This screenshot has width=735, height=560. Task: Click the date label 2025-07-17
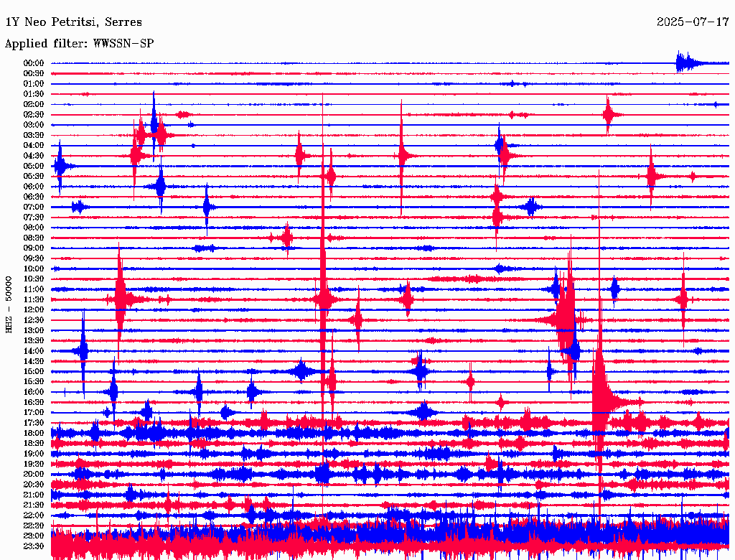(693, 22)
